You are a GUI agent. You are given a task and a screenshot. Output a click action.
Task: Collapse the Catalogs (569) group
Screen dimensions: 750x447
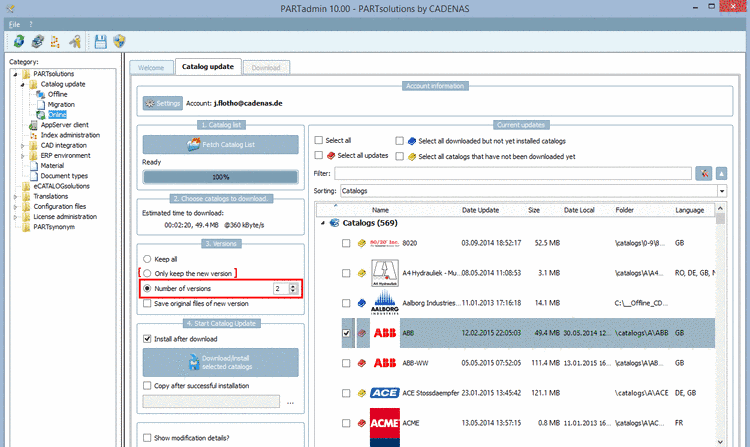coord(323,223)
